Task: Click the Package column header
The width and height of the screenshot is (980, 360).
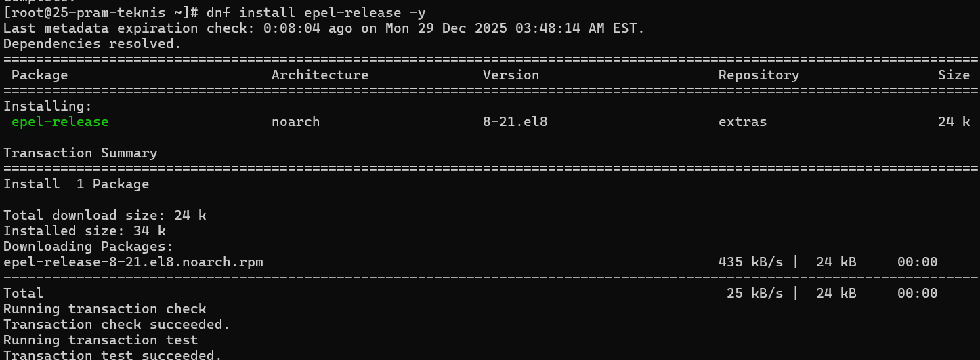Action: coord(39,75)
